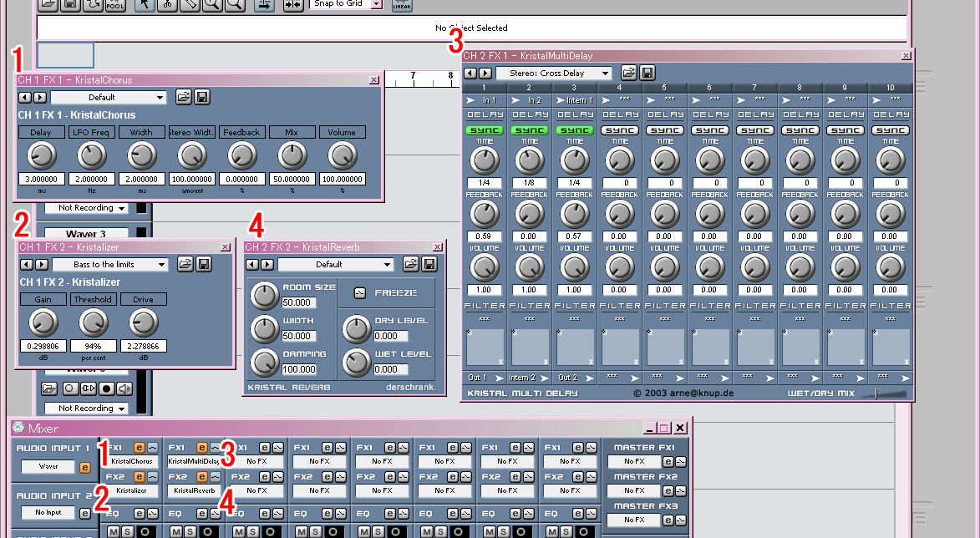
Task: Open editor for Audio Input 1 Waver
Action: (x=85, y=467)
